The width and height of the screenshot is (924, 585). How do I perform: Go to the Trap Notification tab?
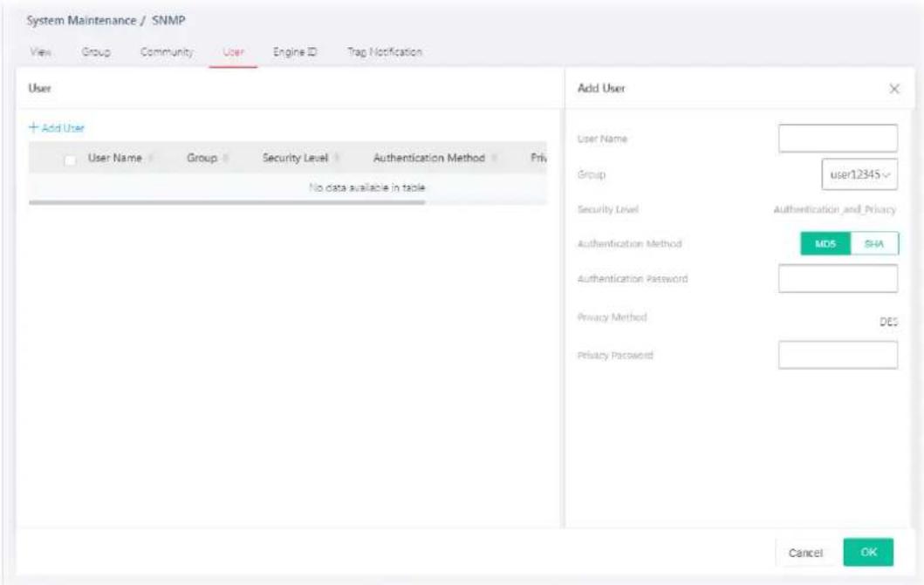[384, 51]
